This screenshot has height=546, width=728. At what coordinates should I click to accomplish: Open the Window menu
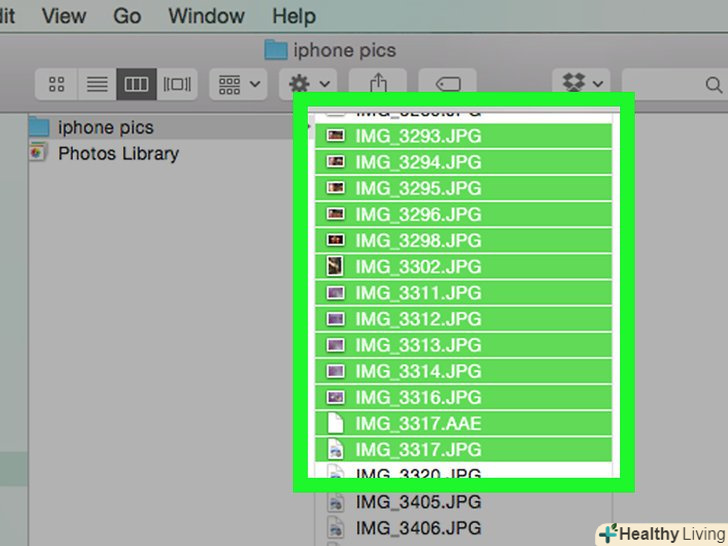[206, 16]
